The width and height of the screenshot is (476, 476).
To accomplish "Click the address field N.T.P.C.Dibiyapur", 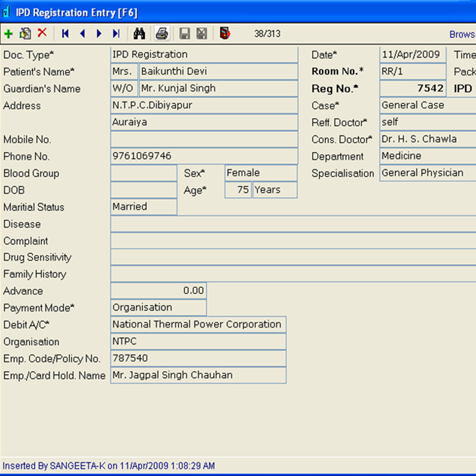I will 204,105.
